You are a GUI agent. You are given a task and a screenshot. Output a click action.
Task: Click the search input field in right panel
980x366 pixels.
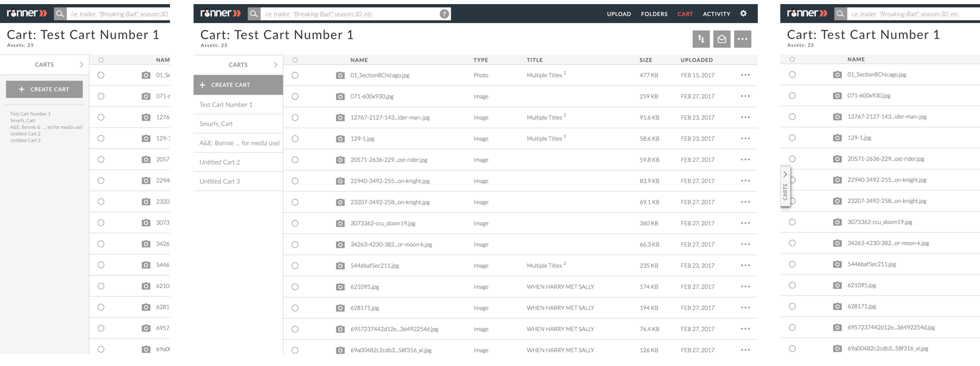coord(913,14)
